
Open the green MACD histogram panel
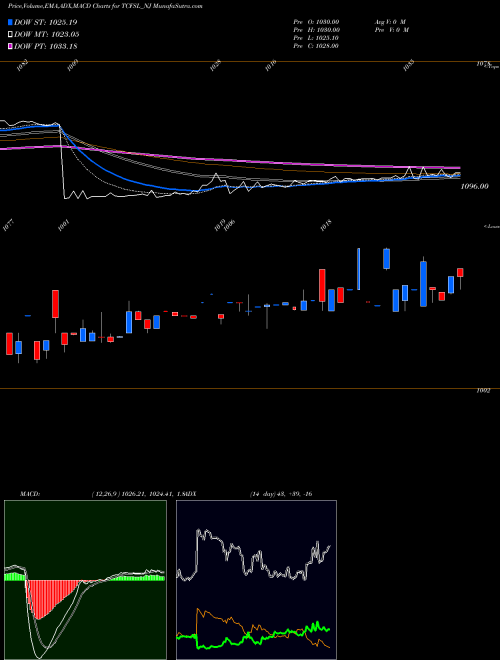[x=85, y=580]
